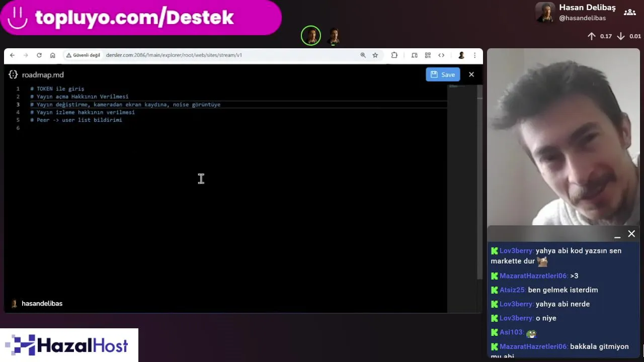Viewport: 644px width, 362px height.
Task: Click line '# Yayın açma Hakkının Verilmesi'
Action: (79, 97)
